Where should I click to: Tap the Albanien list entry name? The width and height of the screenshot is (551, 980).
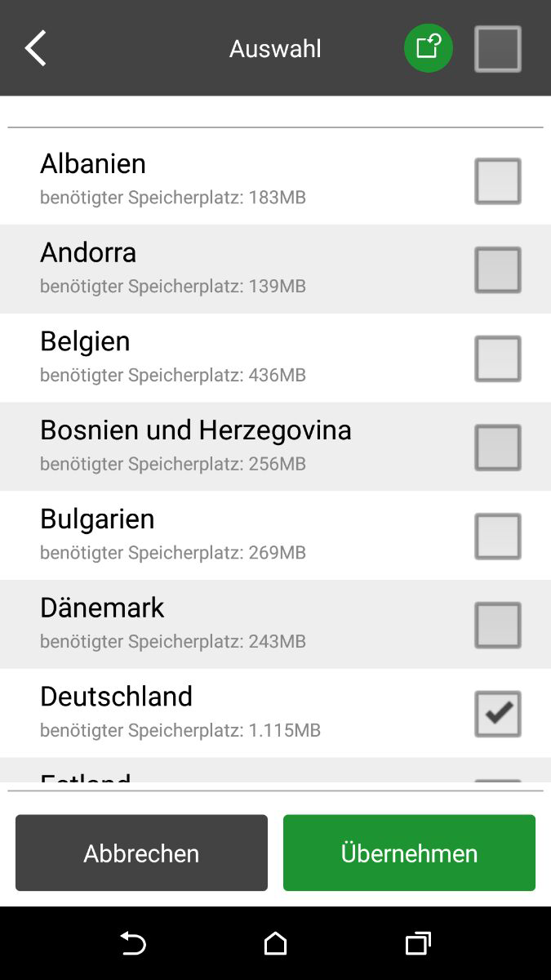click(x=93, y=163)
